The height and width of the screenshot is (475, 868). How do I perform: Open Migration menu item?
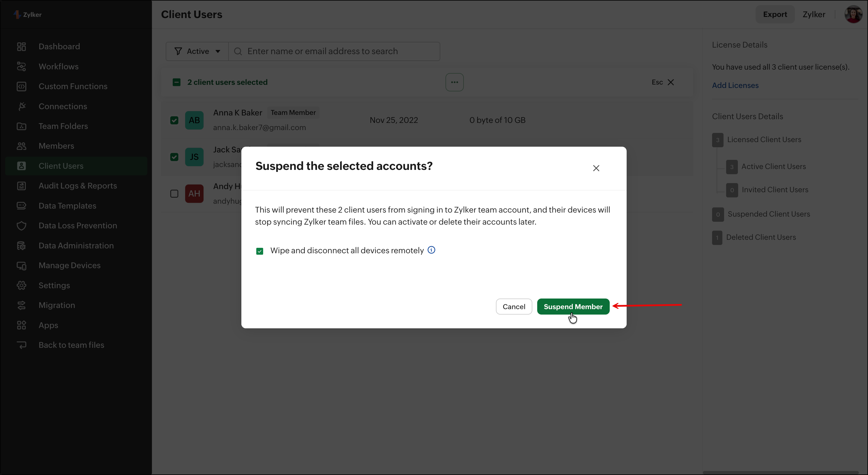(x=56, y=305)
